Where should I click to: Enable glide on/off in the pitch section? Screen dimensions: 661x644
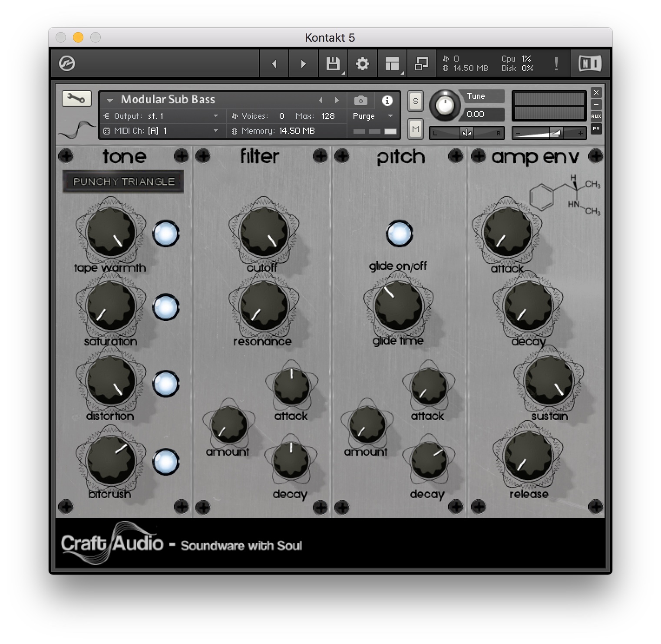pyautogui.click(x=399, y=233)
